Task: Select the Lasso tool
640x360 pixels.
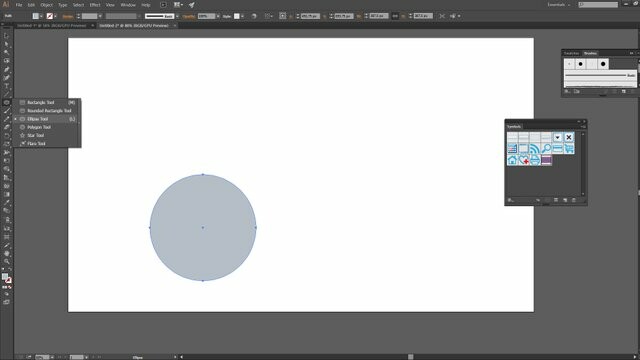Action: [7, 61]
